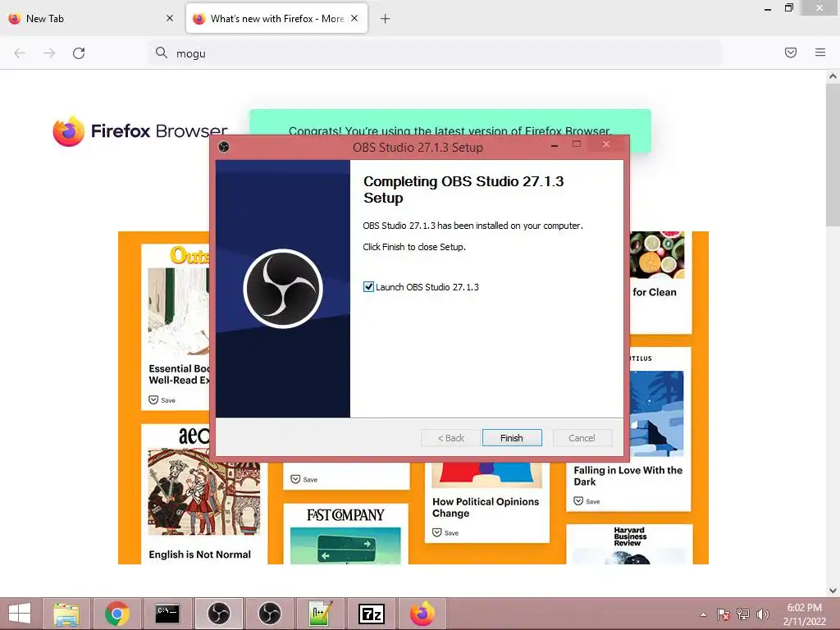Image resolution: width=840 pixels, height=630 pixels.
Task: Click Finish in OBS Setup
Action: (512, 438)
